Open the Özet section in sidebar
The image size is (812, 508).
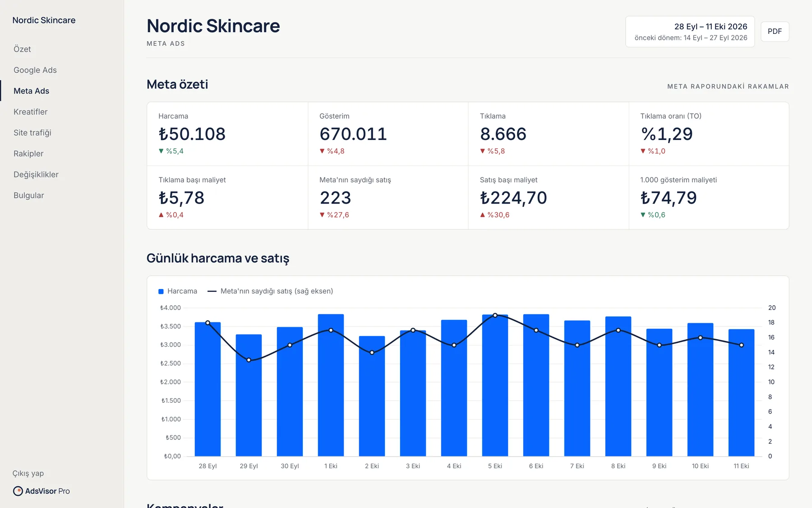(22, 49)
